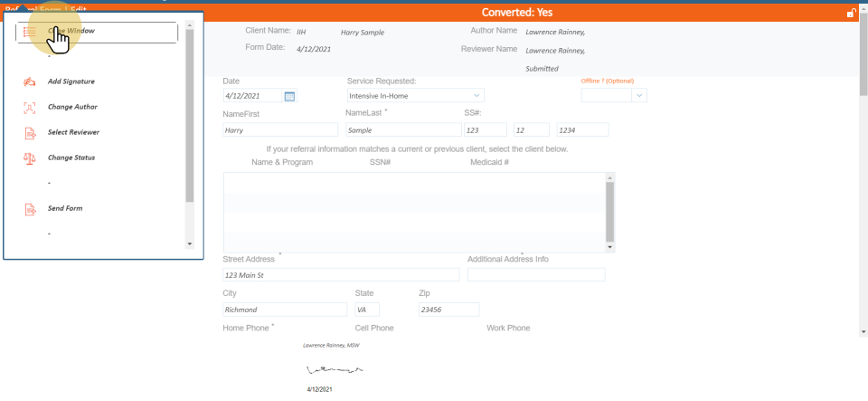Click the Add Signature pen icon
This screenshot has height=401, width=868.
pos(28,82)
